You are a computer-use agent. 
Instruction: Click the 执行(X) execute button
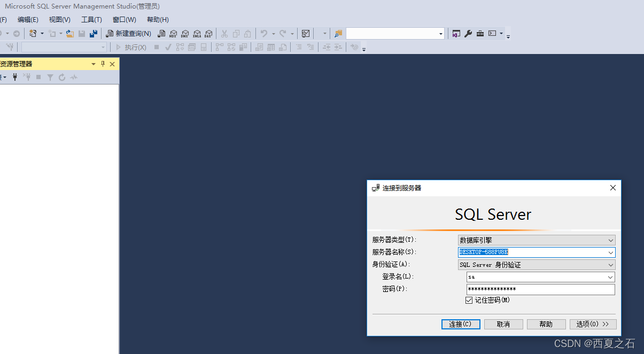coord(131,47)
